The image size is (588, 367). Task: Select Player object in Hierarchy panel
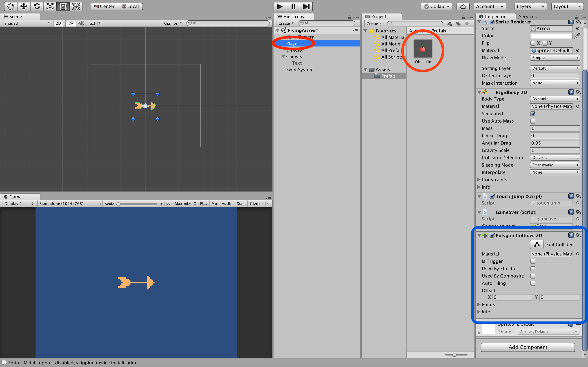point(293,44)
